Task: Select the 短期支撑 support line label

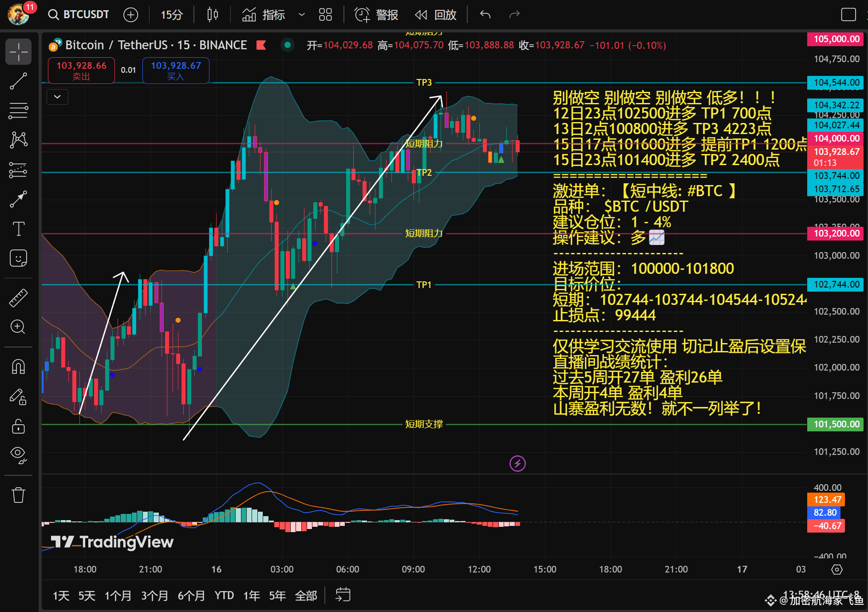Action: [x=424, y=424]
